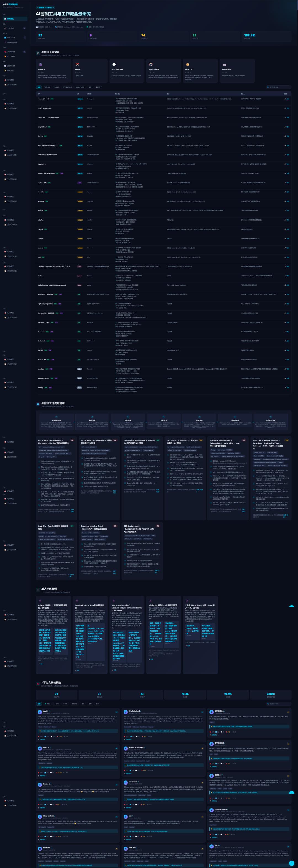Open the 视频生成 category card icon
This screenshot has height=868, width=298.
click(40, 64)
